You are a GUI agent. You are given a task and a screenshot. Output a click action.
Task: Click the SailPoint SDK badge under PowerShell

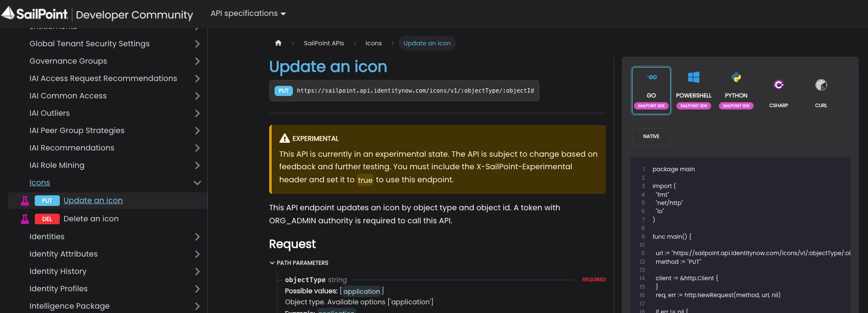694,106
